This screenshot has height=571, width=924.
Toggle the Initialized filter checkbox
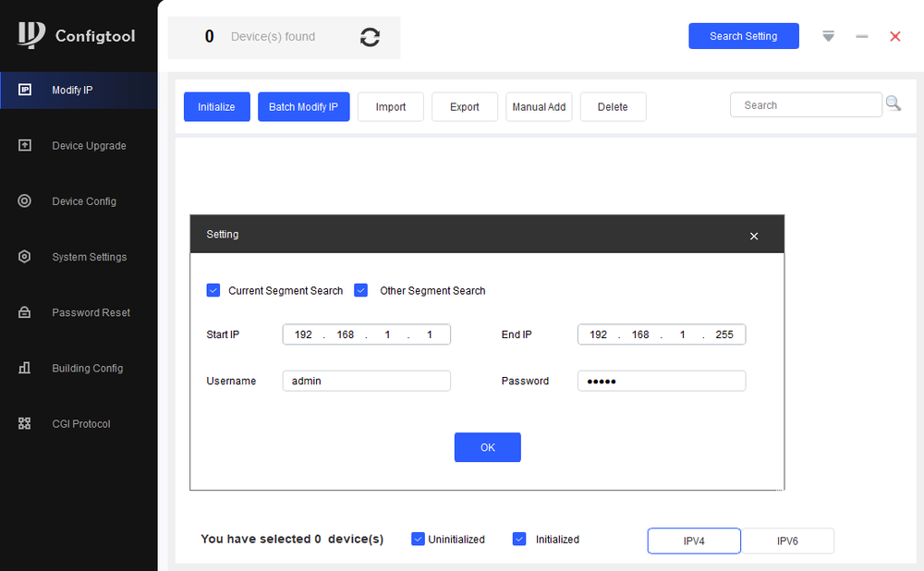point(519,539)
